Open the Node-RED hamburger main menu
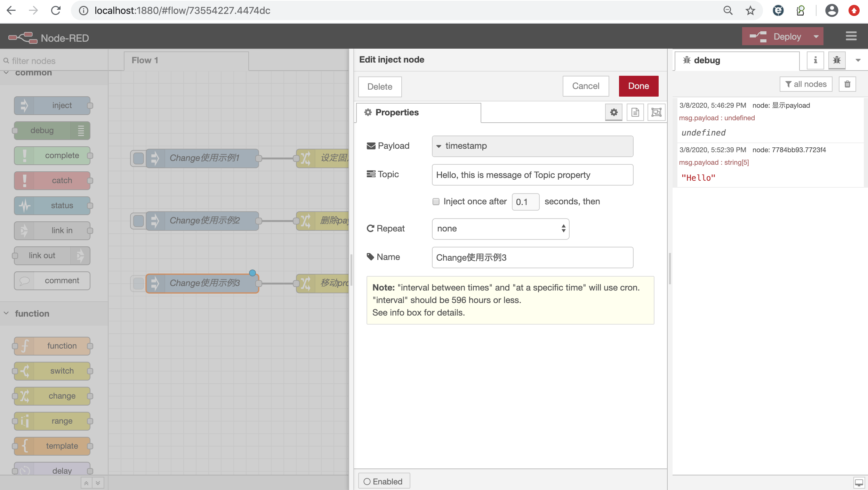The height and width of the screenshot is (490, 868). click(851, 36)
